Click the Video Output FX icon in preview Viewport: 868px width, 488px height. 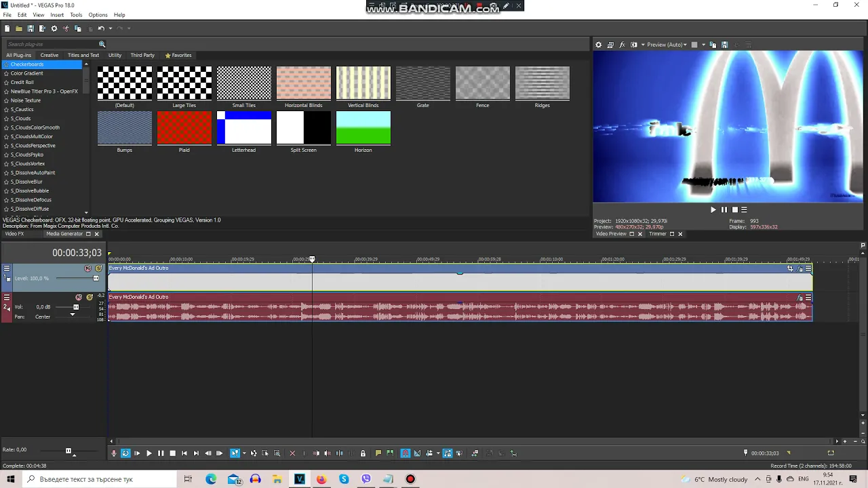click(x=622, y=45)
